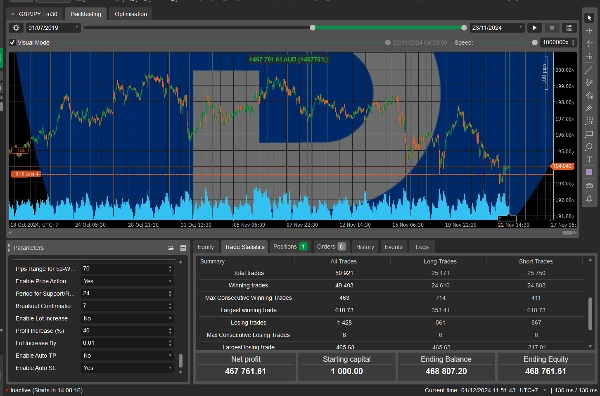This screenshot has width=600, height=396.
Task: Open the Trade Statistics tab
Action: [245, 247]
